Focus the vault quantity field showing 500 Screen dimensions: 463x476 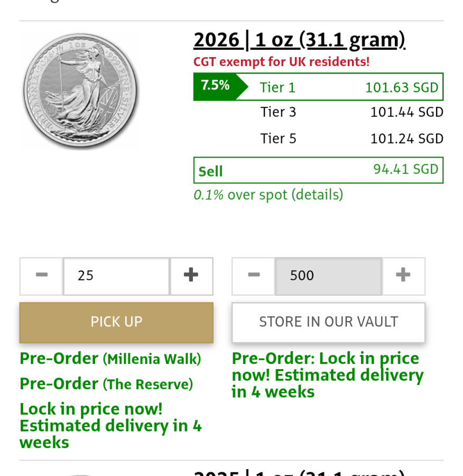[x=328, y=276]
